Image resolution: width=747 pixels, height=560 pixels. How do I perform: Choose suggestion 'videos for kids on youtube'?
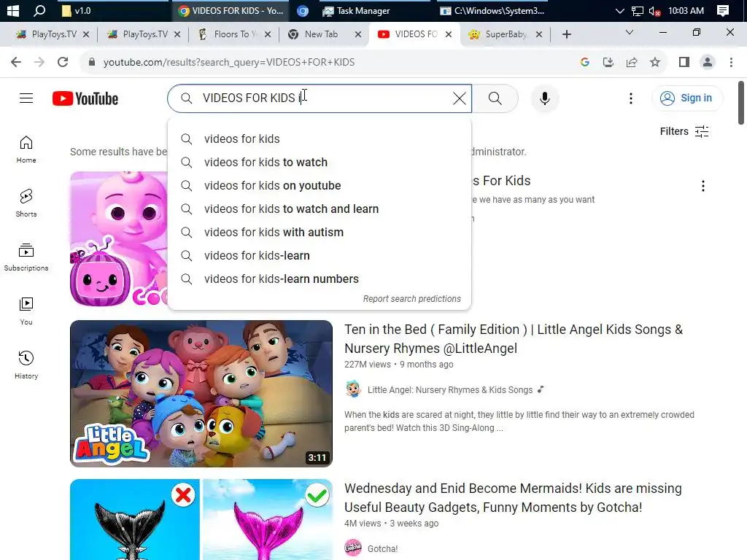(x=320, y=186)
